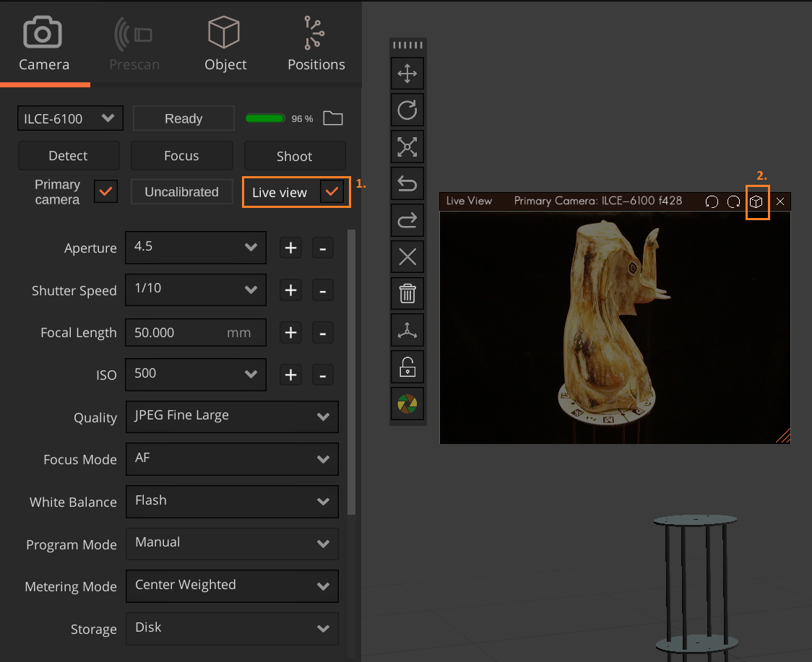Click the three-axis gizmo icon
This screenshot has height=662, width=812.
click(407, 330)
